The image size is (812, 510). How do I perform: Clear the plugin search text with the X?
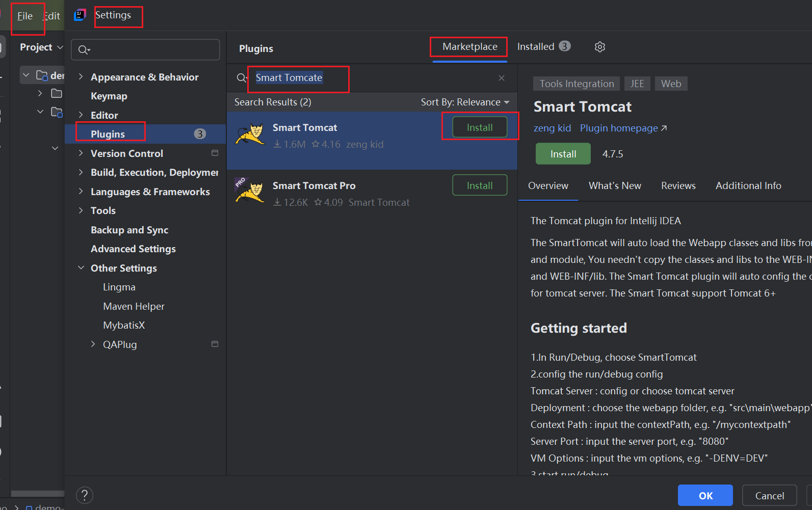pos(502,78)
